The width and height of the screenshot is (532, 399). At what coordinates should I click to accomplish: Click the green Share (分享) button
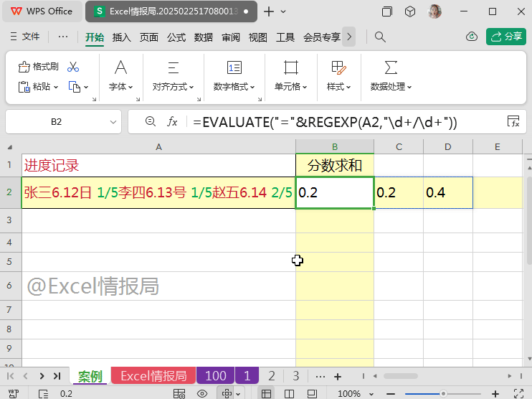click(506, 37)
